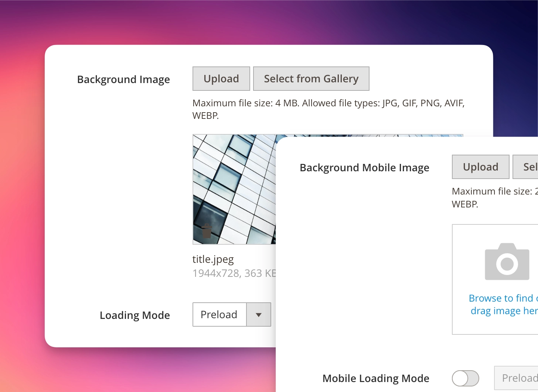538x392 pixels.
Task: Click Upload button for Background Image
Action: pos(221,79)
